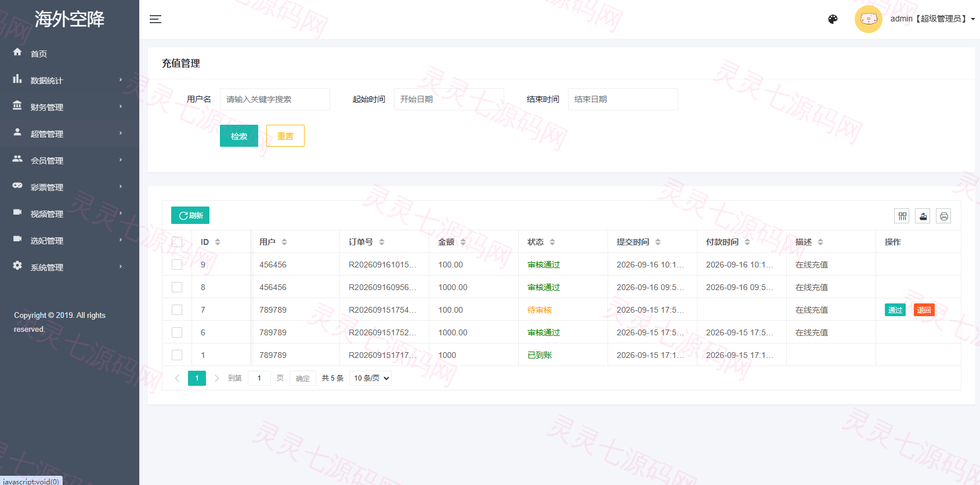980x485 pixels.
Task: Collapse the sidebar with the hamburger icon
Action: click(156, 19)
